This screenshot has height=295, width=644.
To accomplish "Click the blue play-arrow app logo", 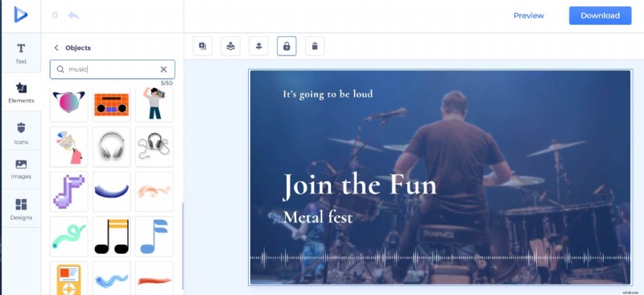I will pos(21,15).
